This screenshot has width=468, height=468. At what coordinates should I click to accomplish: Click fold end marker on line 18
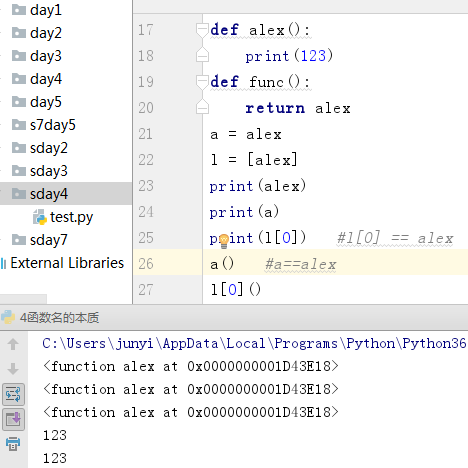202,55
